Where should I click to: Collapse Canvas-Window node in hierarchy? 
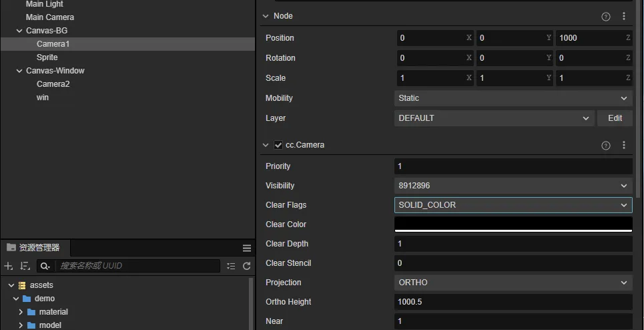(x=19, y=71)
